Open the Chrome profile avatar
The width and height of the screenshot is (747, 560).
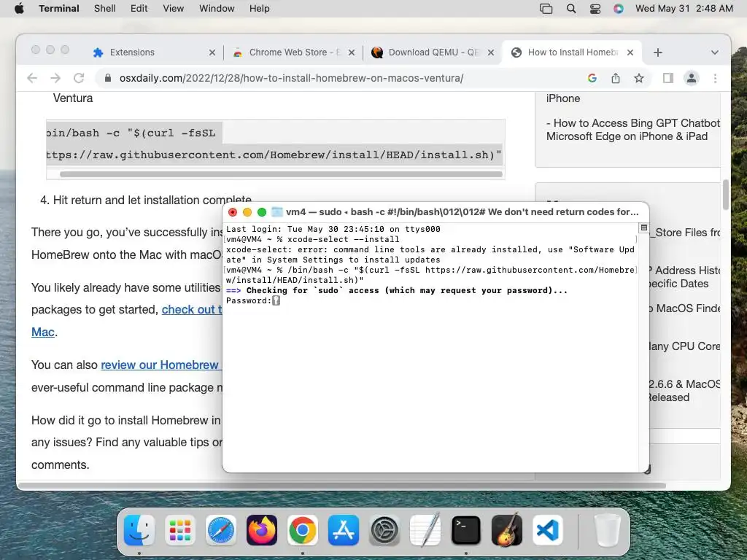pos(692,78)
